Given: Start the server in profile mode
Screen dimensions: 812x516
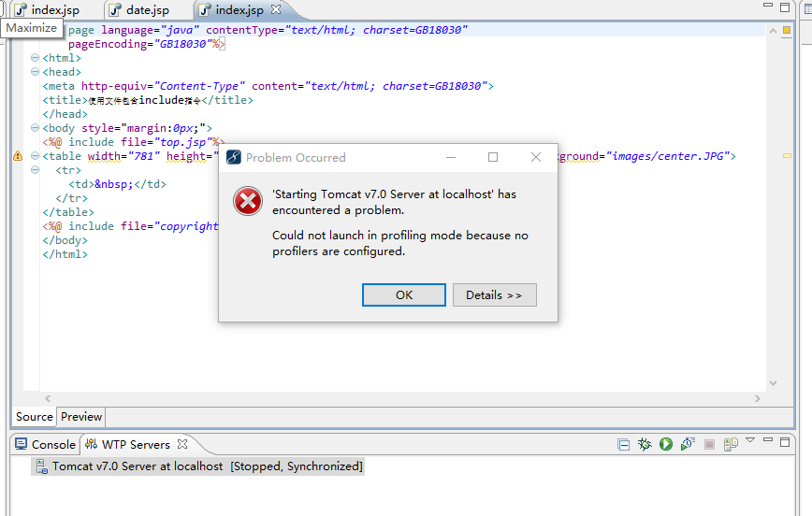Looking at the screenshot, I should (x=688, y=444).
